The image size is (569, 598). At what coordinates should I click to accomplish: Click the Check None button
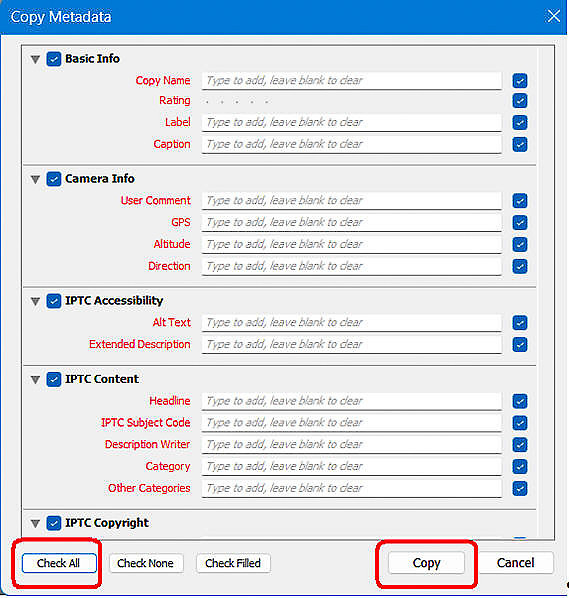[146, 563]
